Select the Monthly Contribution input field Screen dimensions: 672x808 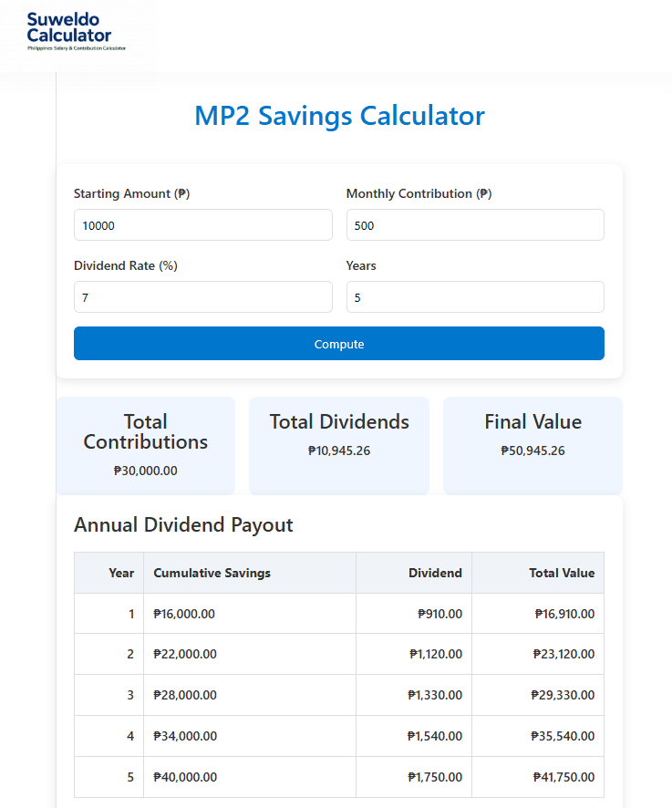coord(474,224)
